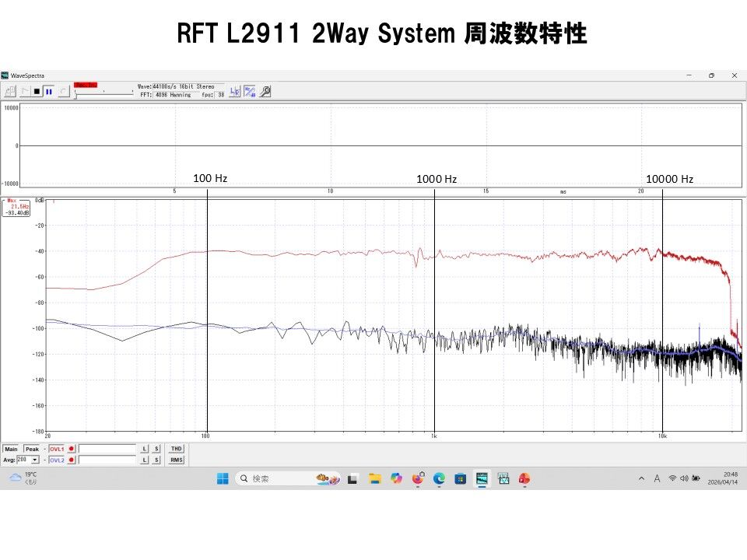Click the Wave format field 44100s/s 16bit Stereo
This screenshot has width=747, height=560.
point(188,86)
